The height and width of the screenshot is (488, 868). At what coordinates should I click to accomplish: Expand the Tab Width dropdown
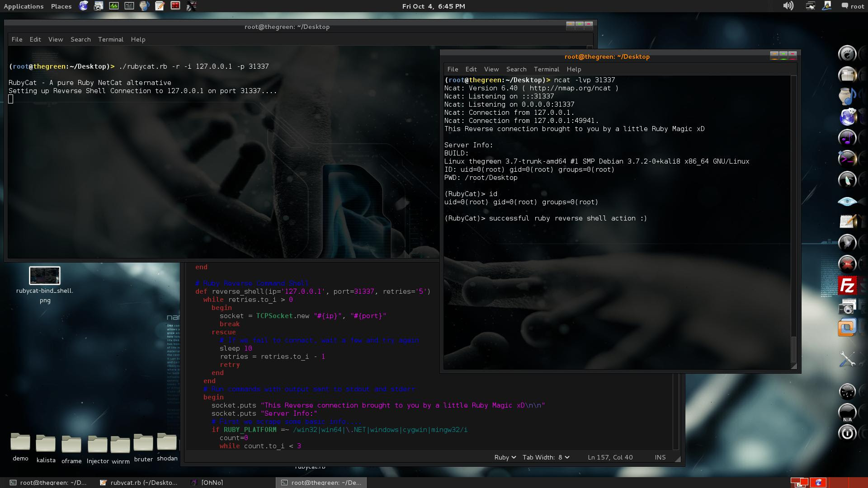click(x=546, y=457)
